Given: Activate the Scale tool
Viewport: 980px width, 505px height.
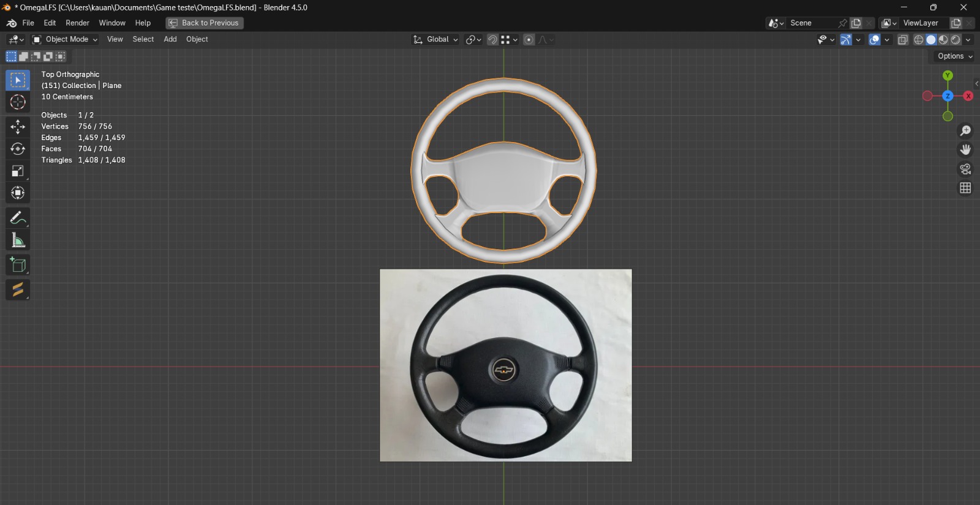Looking at the screenshot, I should [18, 171].
